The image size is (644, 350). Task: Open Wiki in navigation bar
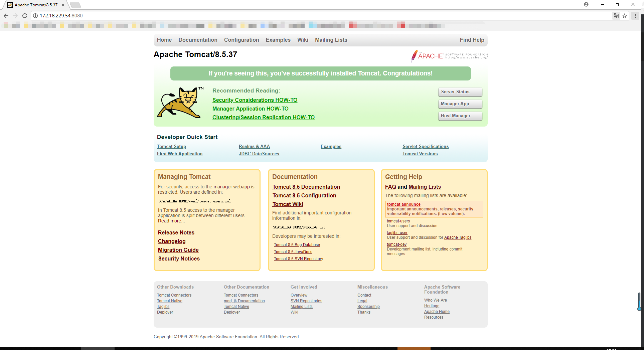point(303,40)
